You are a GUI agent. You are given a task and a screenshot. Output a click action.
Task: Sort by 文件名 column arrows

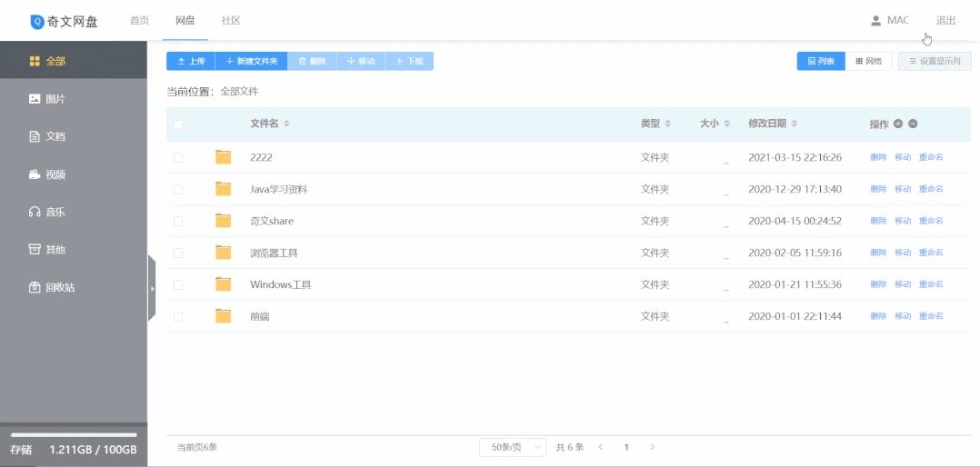286,124
